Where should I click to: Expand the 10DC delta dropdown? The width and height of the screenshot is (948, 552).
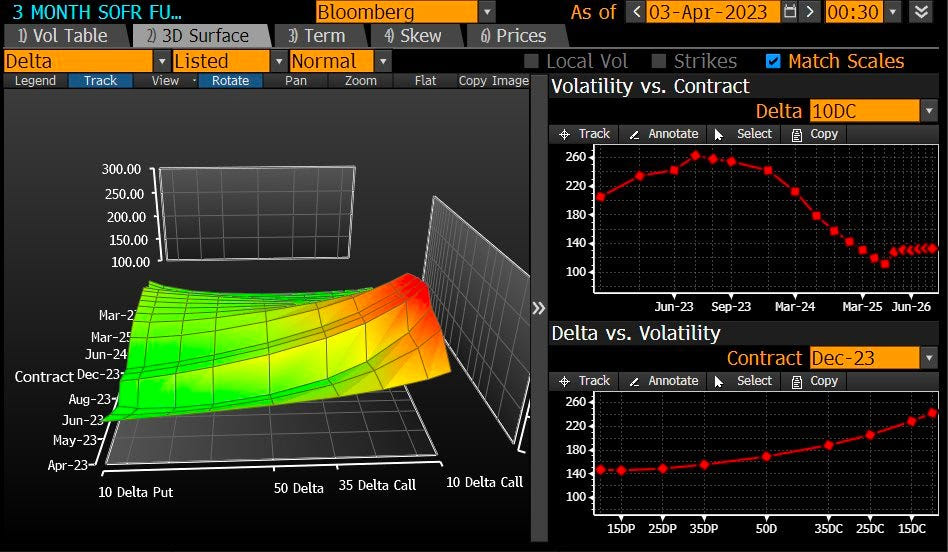[929, 110]
